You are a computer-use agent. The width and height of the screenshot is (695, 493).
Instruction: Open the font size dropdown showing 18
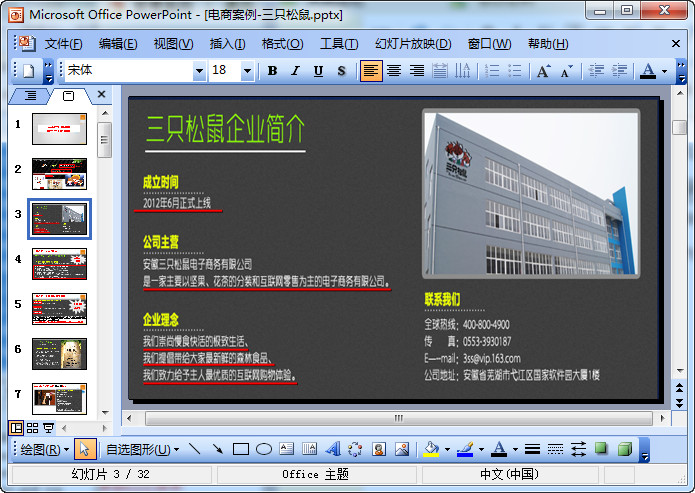[247, 71]
